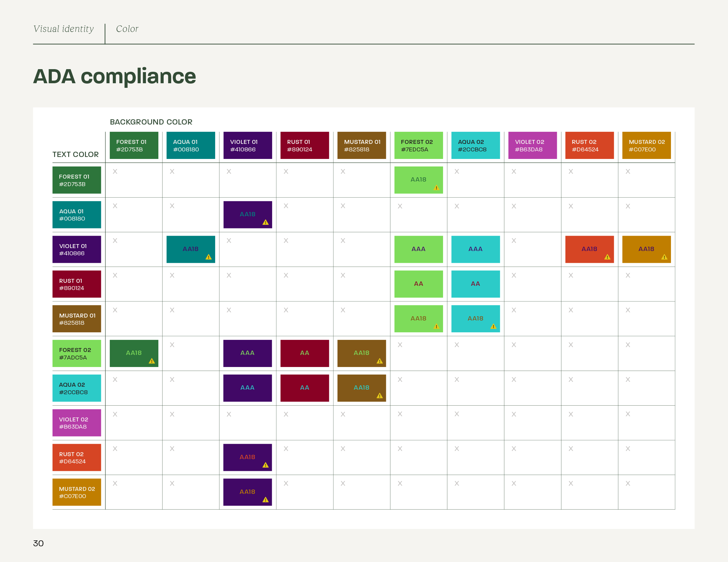Click warning icon in Forest 01 text on Forest 02 cell
The image size is (728, 562).
tap(436, 188)
